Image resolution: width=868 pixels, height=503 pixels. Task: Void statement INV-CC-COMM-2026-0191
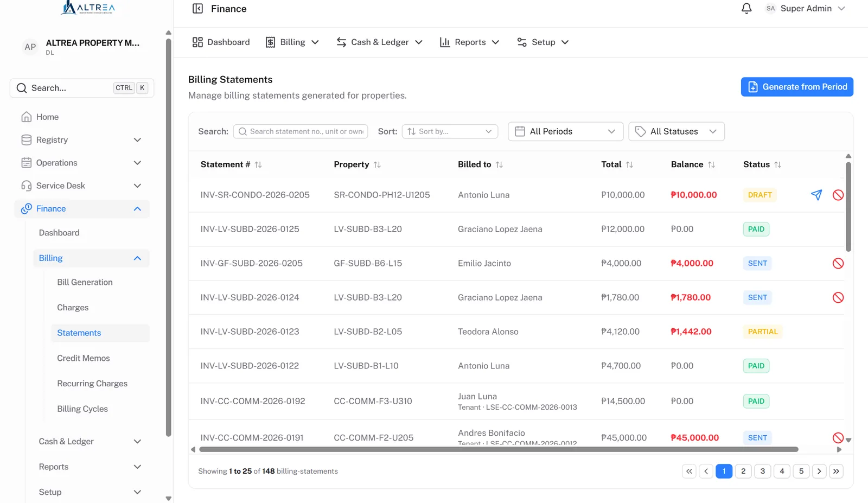coord(838,437)
